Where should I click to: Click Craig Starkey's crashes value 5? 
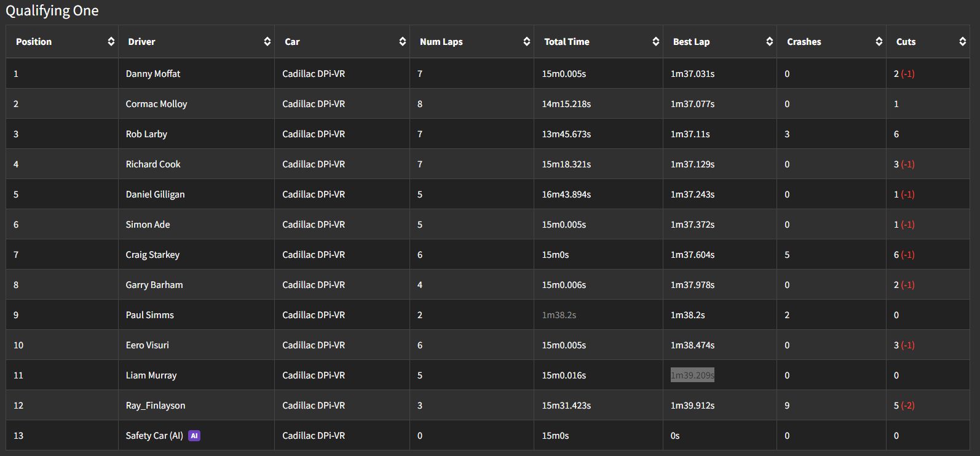coord(787,255)
